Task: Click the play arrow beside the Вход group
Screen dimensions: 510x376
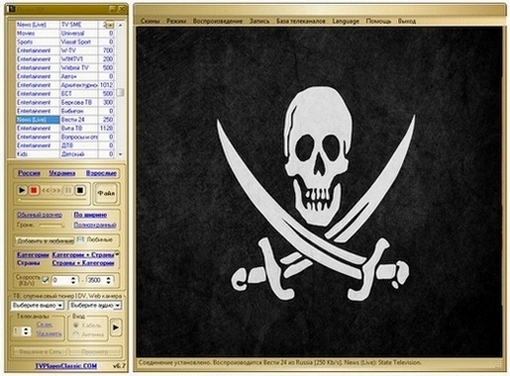Action: click(x=116, y=327)
